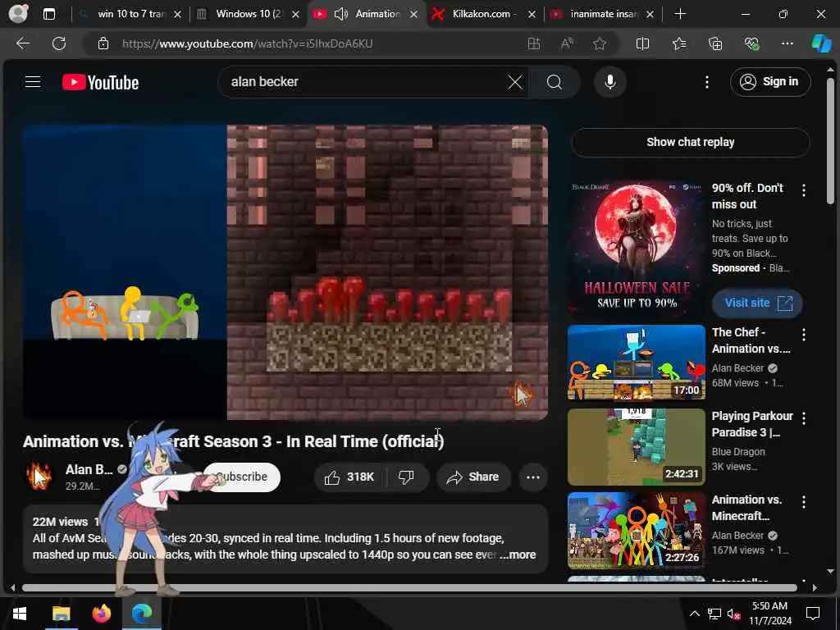The width and height of the screenshot is (840, 630).
Task: Click the magnifier search button
Action: (x=555, y=82)
